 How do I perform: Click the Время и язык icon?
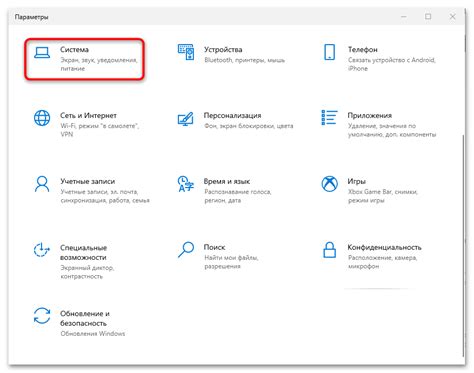[186, 184]
